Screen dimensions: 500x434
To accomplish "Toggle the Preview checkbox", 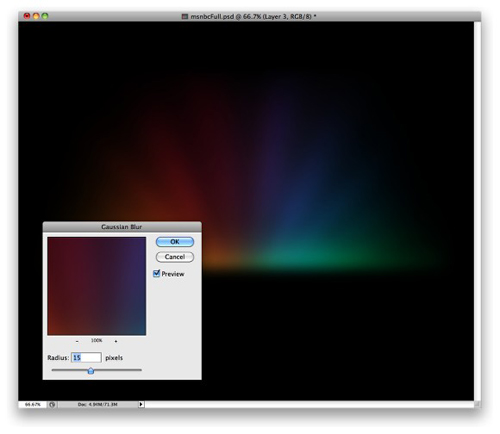I will (x=156, y=274).
